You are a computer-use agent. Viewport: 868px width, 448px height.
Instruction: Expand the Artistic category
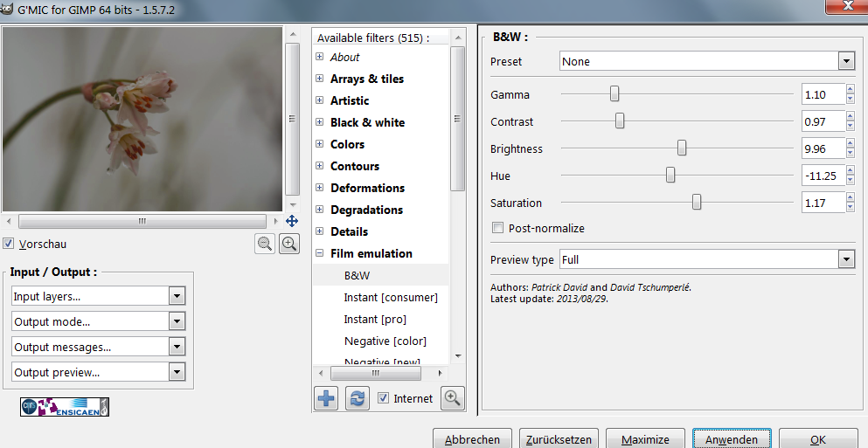[x=319, y=100]
